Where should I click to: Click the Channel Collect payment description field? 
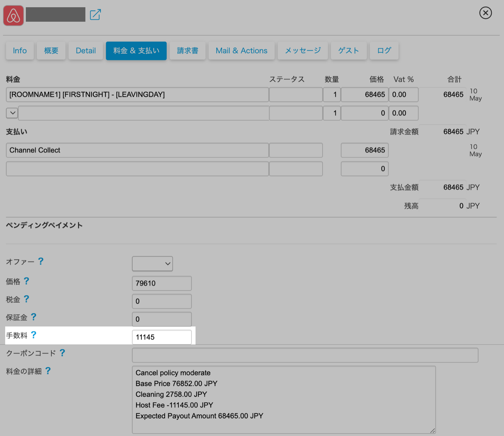[137, 150]
